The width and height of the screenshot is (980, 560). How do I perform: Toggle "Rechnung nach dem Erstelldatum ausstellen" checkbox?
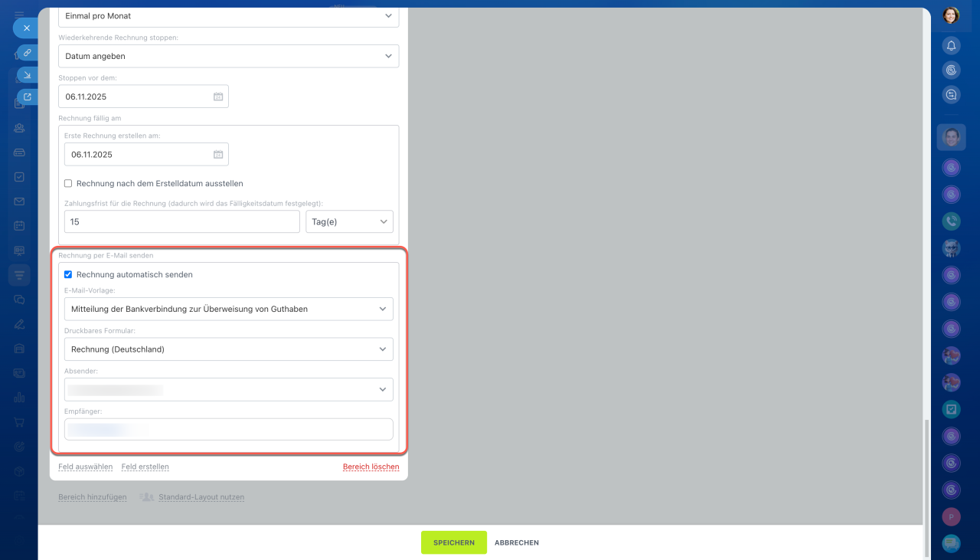pos(68,184)
